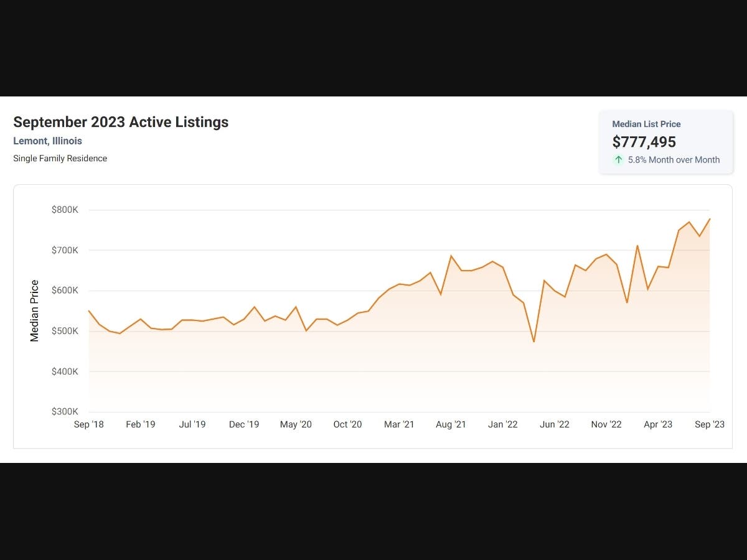Click the Jan '22 x-axis label
Screen dimensions: 747x560
502,424
